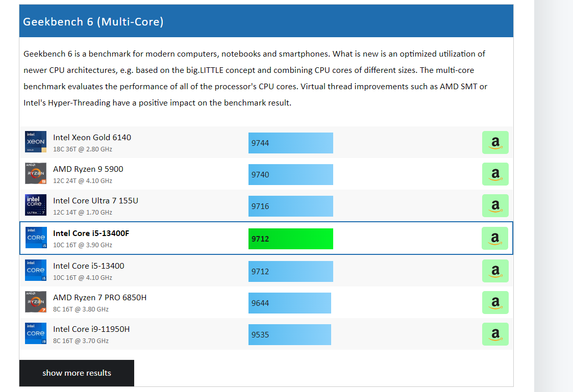Screen dimensions: 573x392
Task: Open Amazon link for Core Ultra 7 155U
Action: 495,205
